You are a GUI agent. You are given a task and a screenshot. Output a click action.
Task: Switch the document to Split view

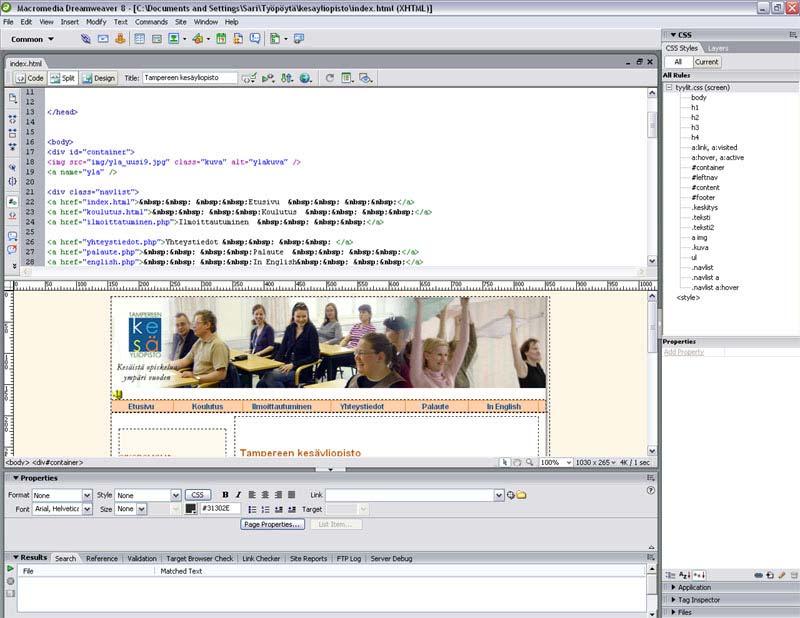pyautogui.click(x=63, y=78)
